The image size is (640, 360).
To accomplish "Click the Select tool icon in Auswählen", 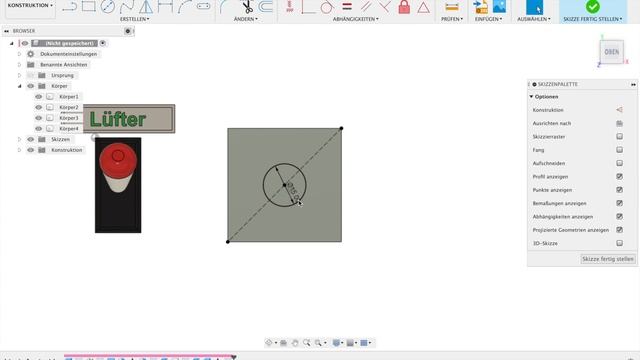I will [x=534, y=7].
